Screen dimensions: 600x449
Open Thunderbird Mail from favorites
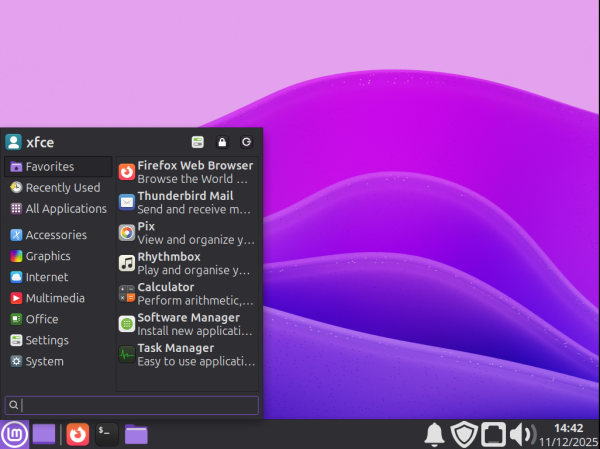(x=187, y=202)
